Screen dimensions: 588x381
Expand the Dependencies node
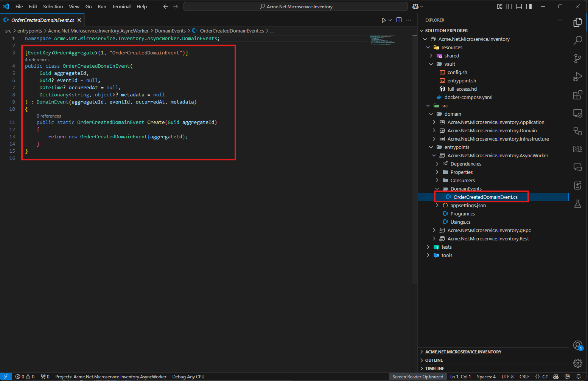click(x=437, y=164)
